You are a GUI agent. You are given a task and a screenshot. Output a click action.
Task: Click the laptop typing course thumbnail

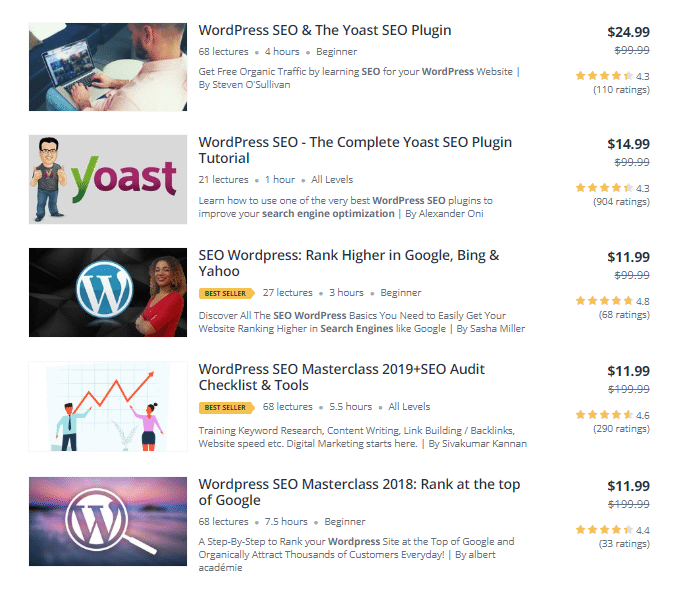[108, 66]
